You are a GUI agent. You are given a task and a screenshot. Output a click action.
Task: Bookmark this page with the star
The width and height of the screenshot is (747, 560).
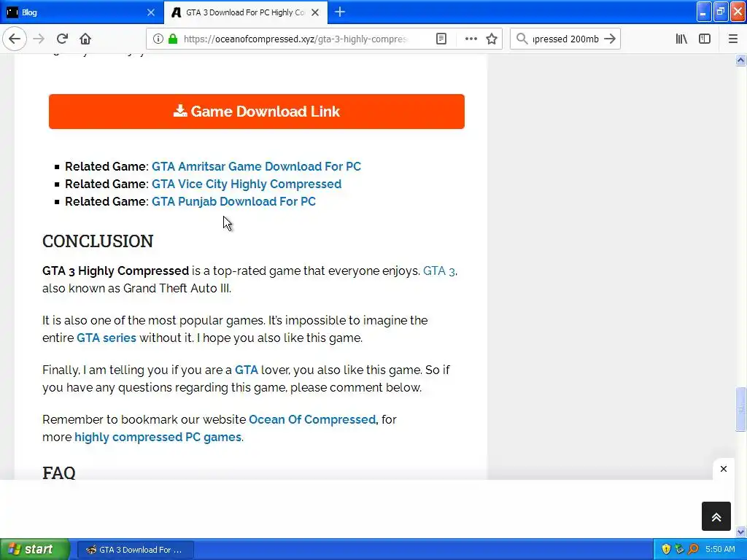pos(492,39)
